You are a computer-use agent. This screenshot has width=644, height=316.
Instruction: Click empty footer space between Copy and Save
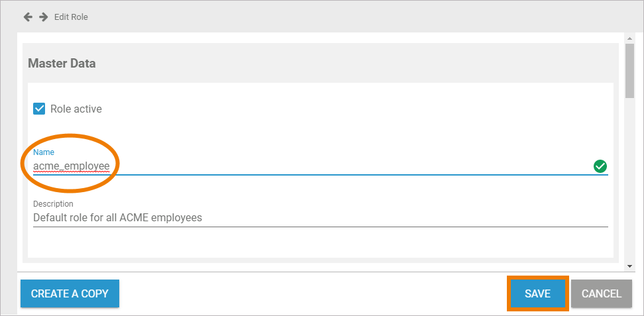[311, 293]
